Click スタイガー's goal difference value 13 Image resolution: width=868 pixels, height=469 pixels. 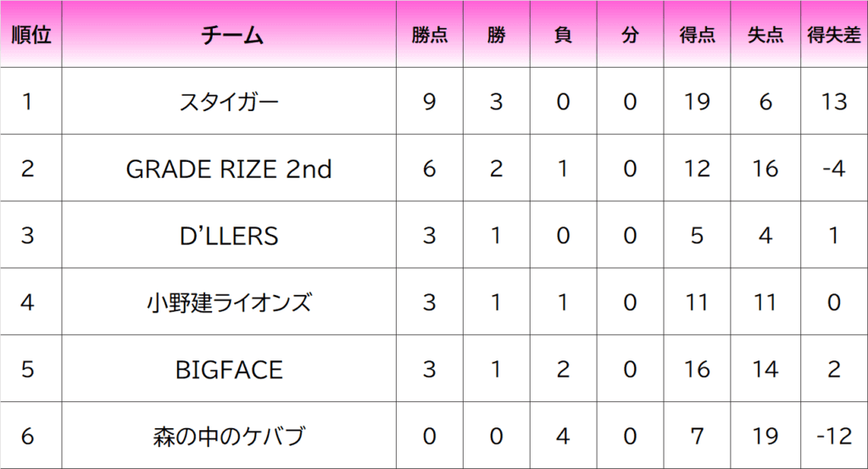point(834,101)
